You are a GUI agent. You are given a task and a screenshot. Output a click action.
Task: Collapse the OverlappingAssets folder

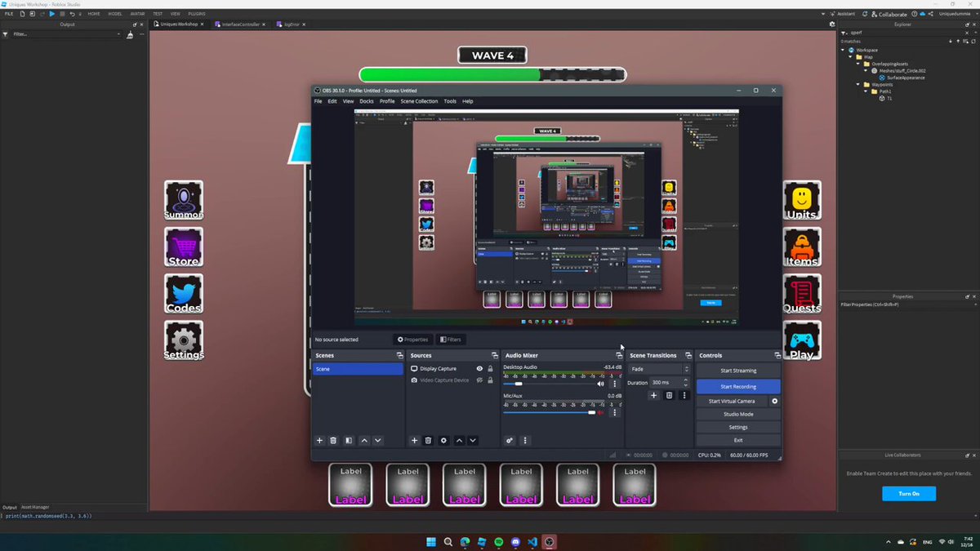coord(857,64)
